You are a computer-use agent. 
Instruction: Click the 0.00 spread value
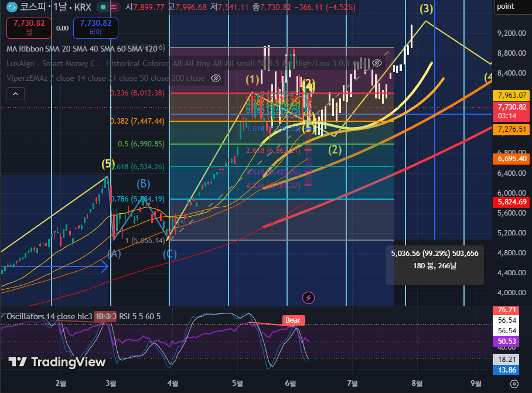(63, 28)
